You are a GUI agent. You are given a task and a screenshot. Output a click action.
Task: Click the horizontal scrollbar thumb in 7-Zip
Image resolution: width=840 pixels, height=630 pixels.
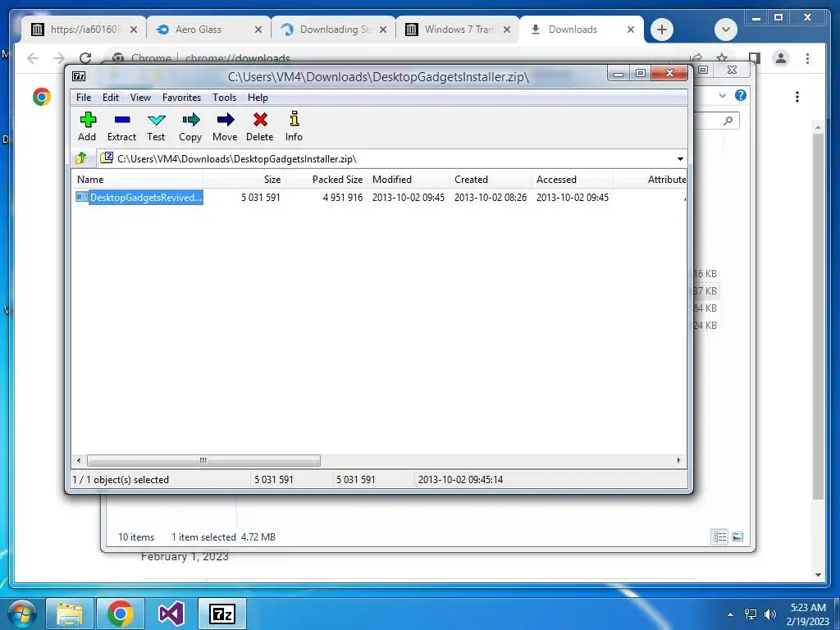[x=203, y=460]
